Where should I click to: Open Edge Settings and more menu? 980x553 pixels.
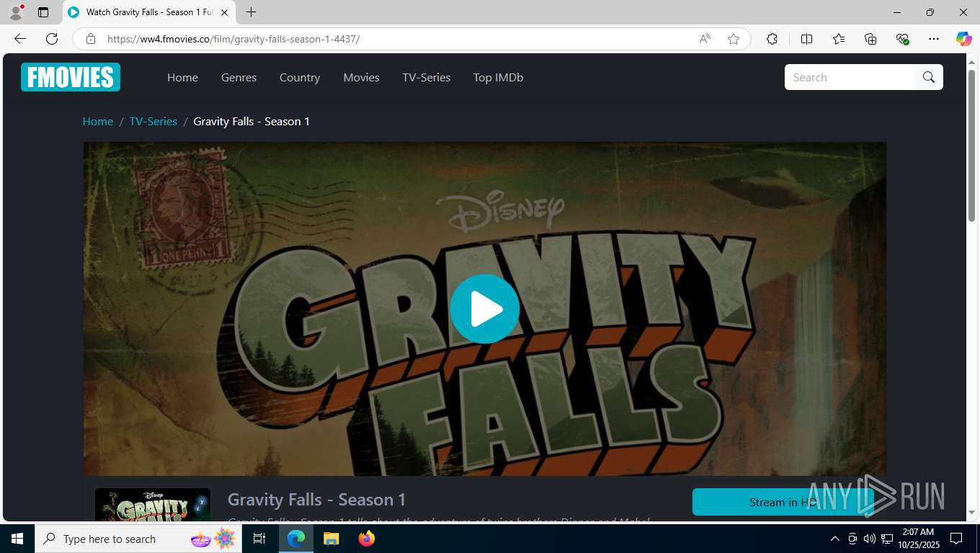point(934,39)
